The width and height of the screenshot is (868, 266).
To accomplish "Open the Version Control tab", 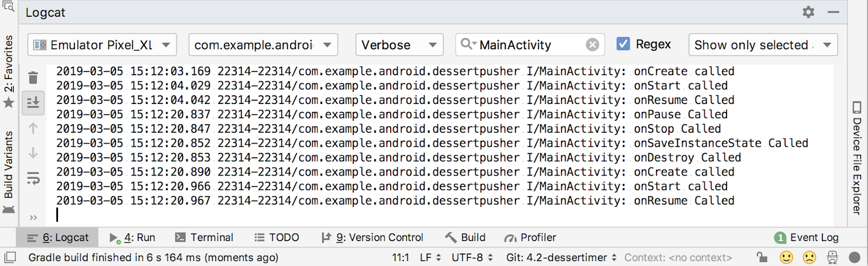I will coord(372,237).
